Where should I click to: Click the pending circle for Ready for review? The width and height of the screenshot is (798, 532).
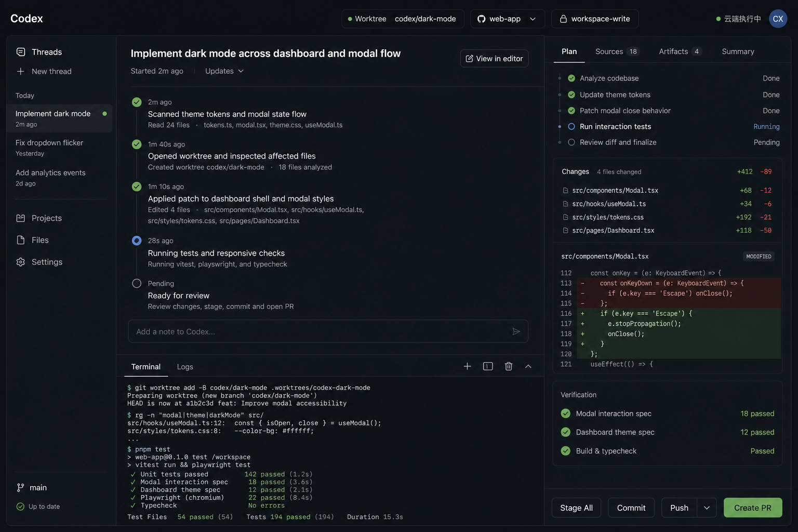(137, 283)
